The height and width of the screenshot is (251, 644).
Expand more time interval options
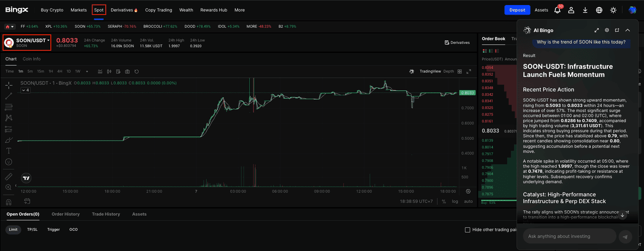click(87, 72)
